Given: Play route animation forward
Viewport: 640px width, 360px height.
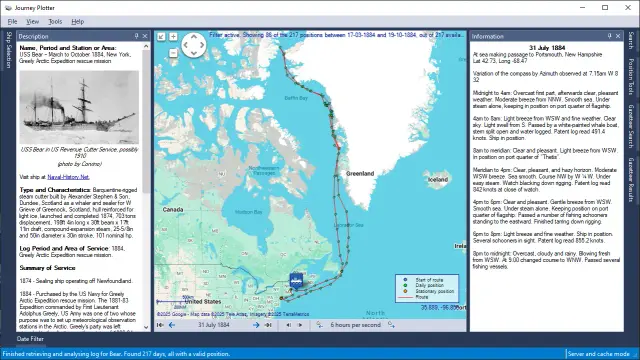Looking at the screenshot, I should pos(300,325).
